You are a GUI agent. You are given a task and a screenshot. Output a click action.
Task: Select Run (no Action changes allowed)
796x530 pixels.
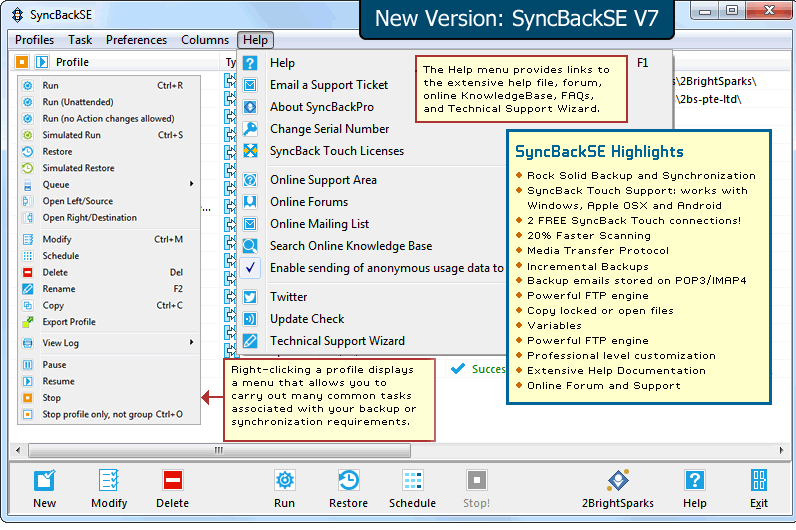coord(109,118)
